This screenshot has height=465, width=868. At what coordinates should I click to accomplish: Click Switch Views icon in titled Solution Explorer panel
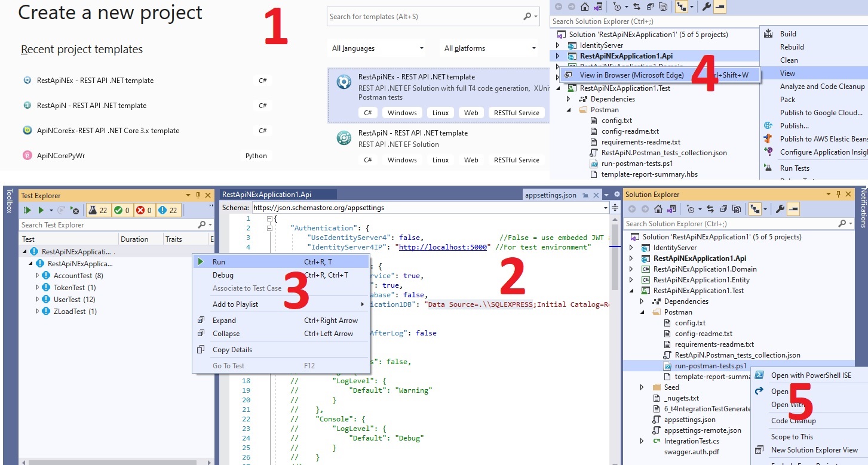pos(671,209)
